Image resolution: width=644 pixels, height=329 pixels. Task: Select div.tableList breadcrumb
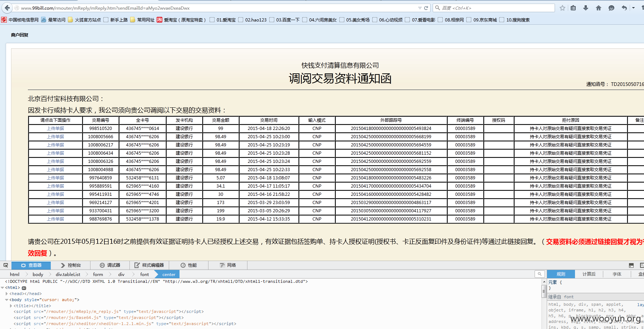[68, 275]
